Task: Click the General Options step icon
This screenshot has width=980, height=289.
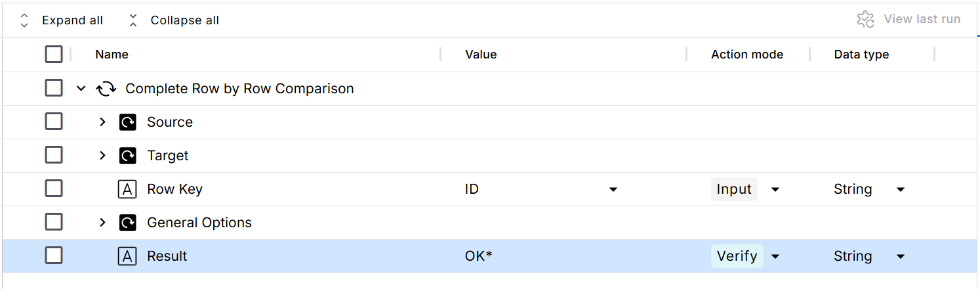Action: [127, 223]
